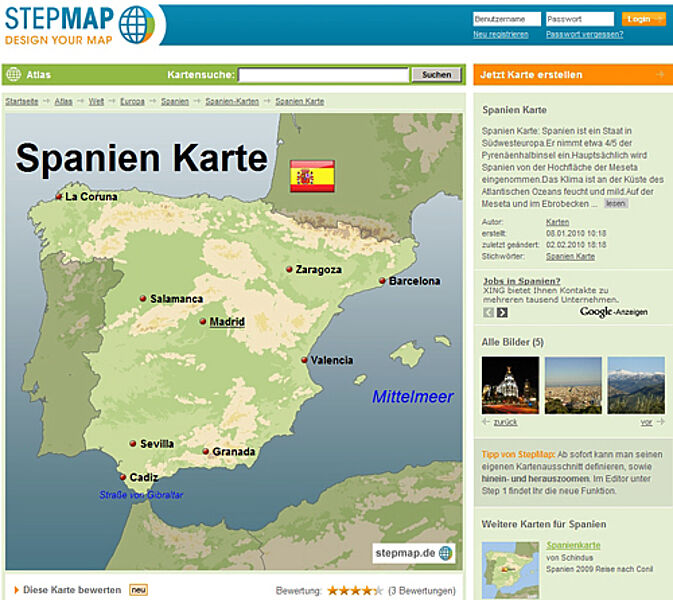Click the stepmap.de watermark badge on map

[x=413, y=552]
